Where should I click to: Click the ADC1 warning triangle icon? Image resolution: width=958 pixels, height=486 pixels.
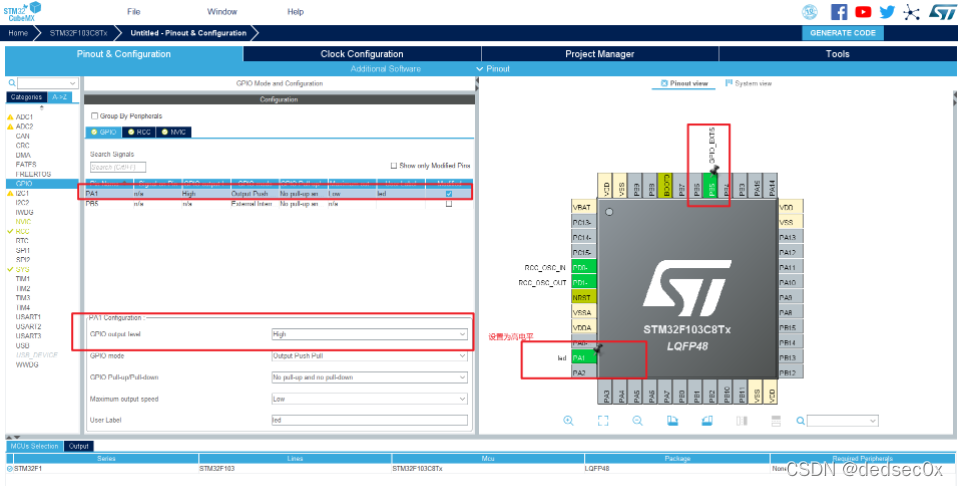click(x=10, y=117)
